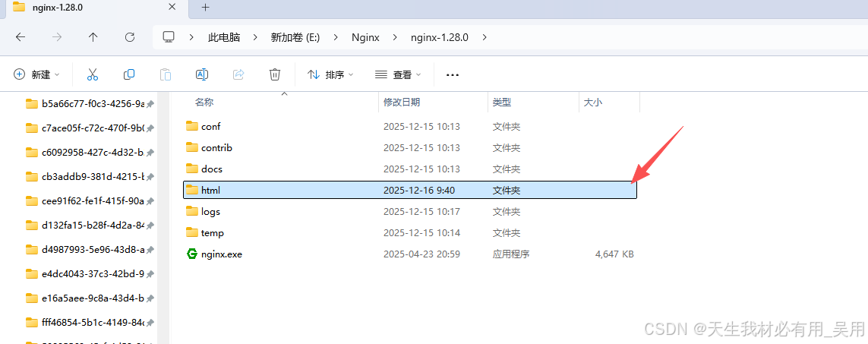Click html modified date 2025-12-16 9:40
The width and height of the screenshot is (868, 344).
point(419,190)
